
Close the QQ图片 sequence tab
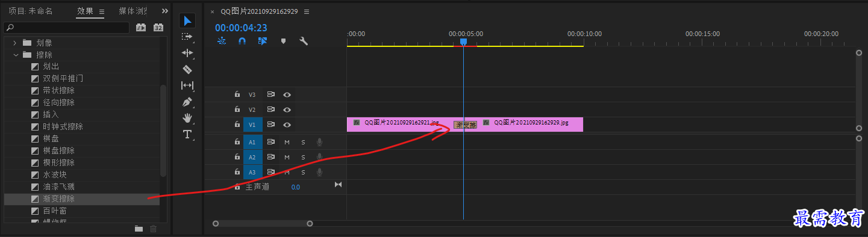212,11
